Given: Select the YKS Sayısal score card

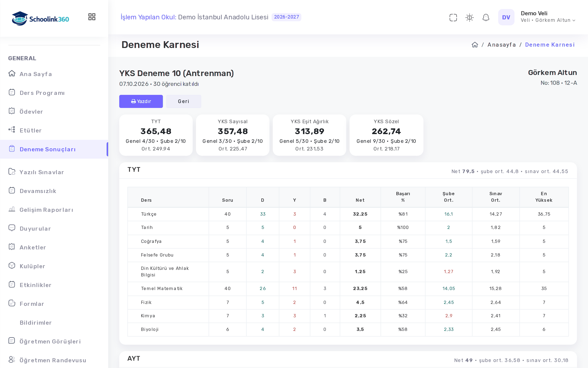Looking at the screenshot, I should (x=233, y=135).
